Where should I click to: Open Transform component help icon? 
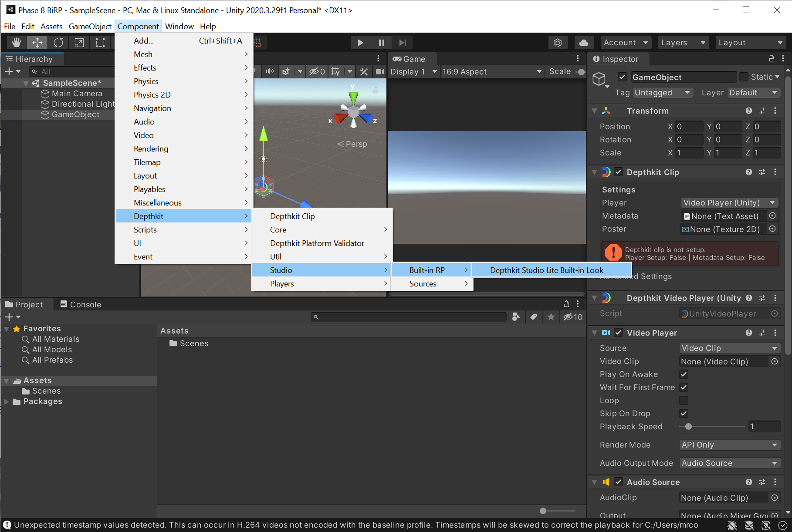748,111
